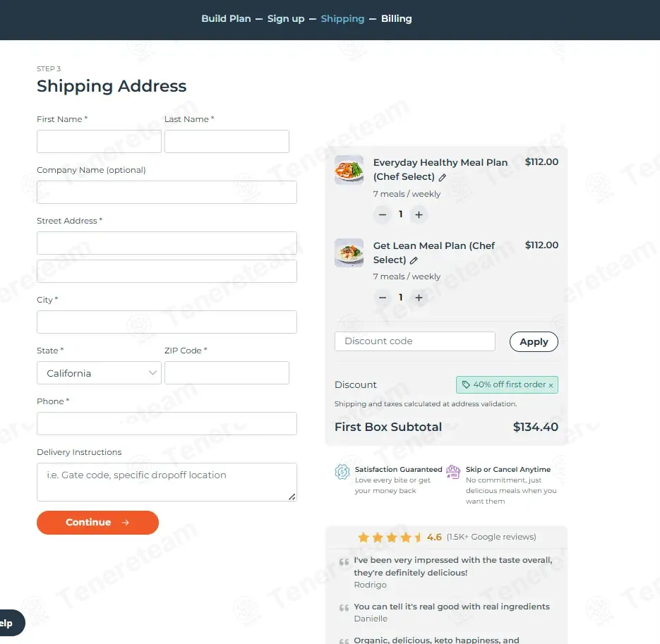Go to the Build Plan step
Image resolution: width=660 pixels, height=644 pixels.
(x=226, y=18)
